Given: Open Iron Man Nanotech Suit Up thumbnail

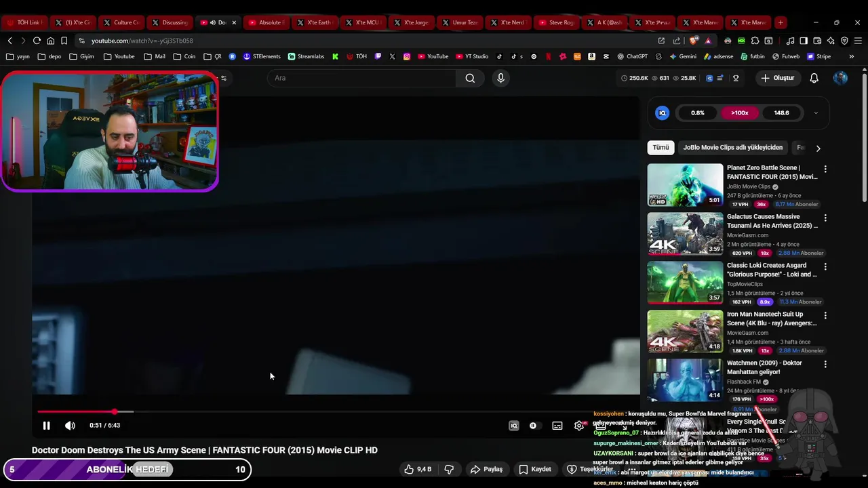Looking at the screenshot, I should 685,331.
